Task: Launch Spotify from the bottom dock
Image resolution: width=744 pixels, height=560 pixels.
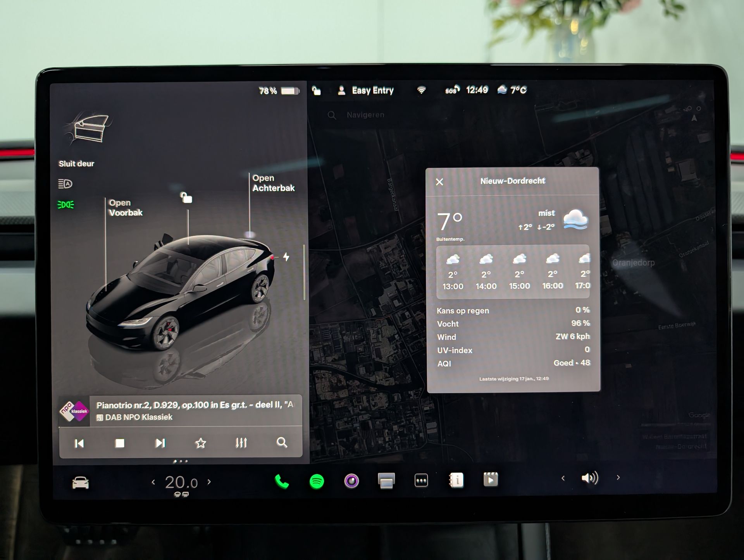Action: click(x=317, y=481)
